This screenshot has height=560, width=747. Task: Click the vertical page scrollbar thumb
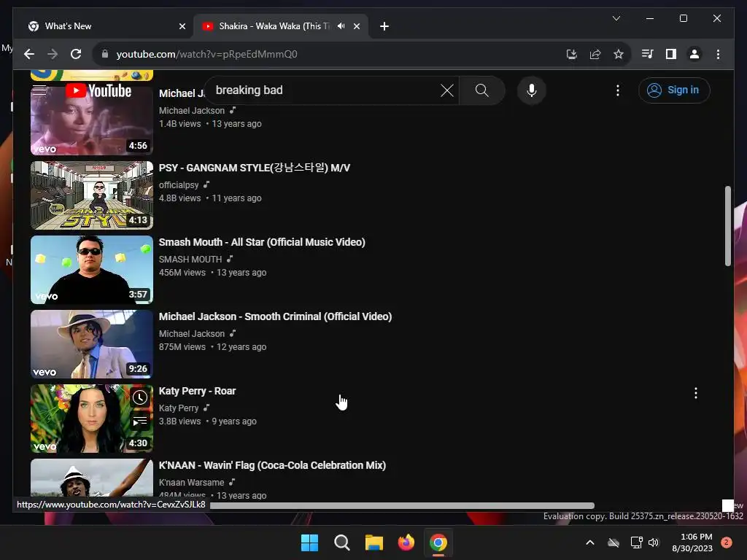coord(727,226)
